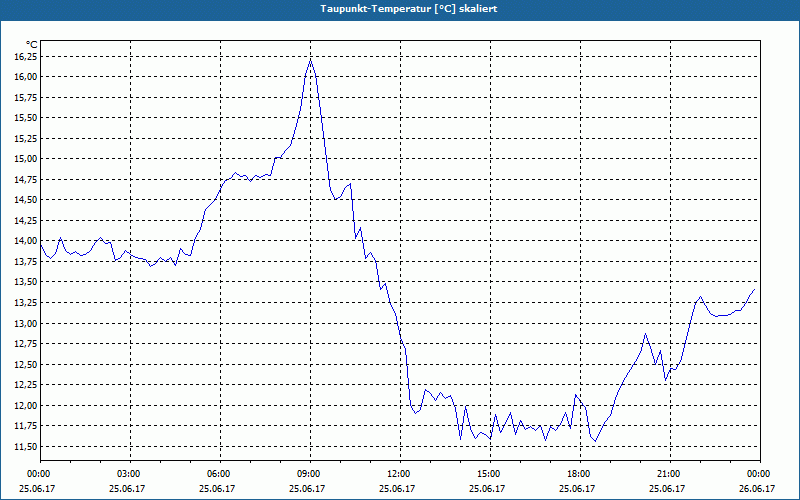Select the '16,00' y-axis label

[x=26, y=77]
